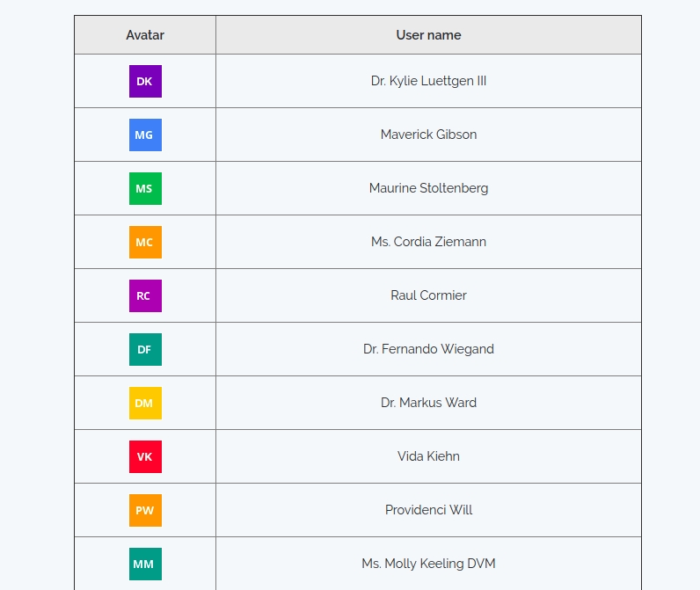Open the teal MM avatar badge

145,564
